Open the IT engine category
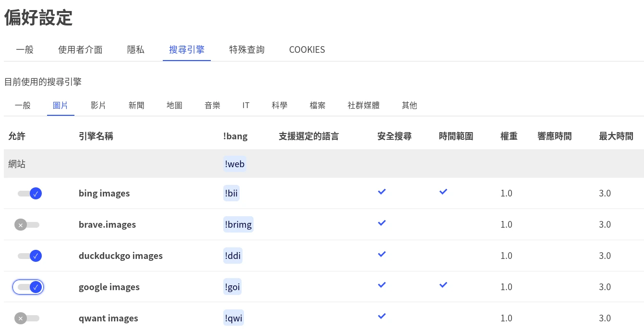The image size is (644, 331). point(246,105)
